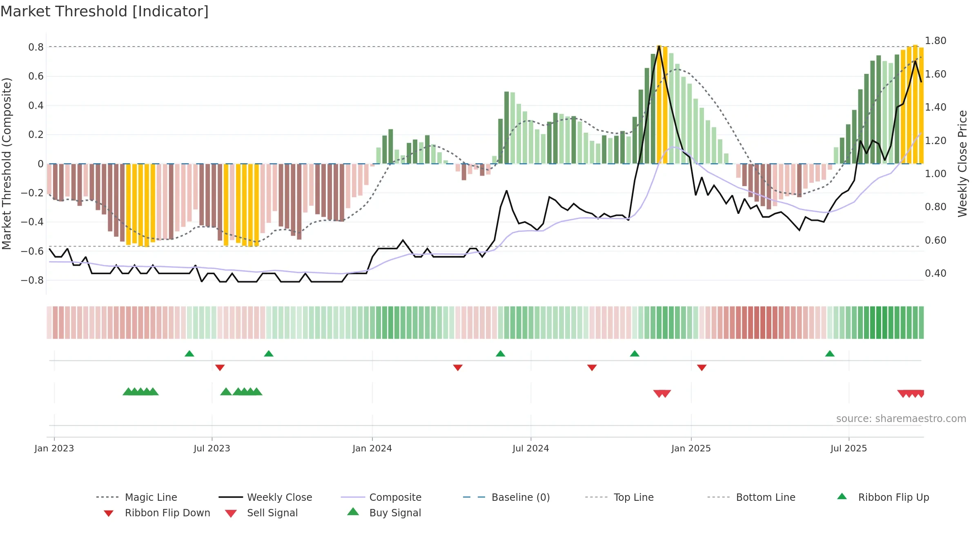Click the ribbon flip down marker just after Jul 2023
This screenshot has height=551, width=980.
point(220,368)
